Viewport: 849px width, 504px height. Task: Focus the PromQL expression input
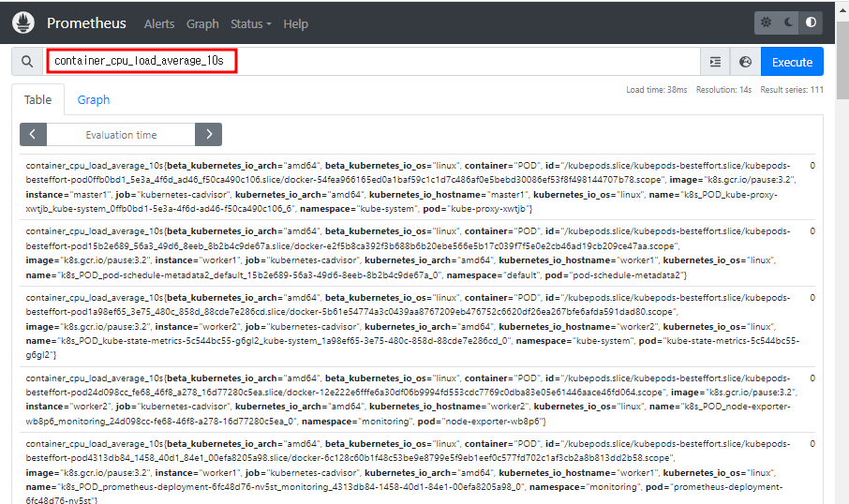pyautogui.click(x=371, y=61)
